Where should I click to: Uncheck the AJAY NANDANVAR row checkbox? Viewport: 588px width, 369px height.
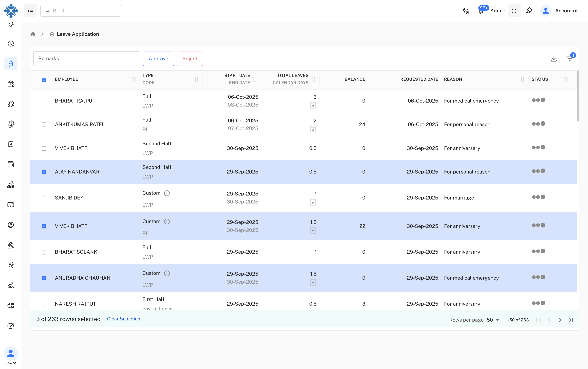[x=44, y=172]
